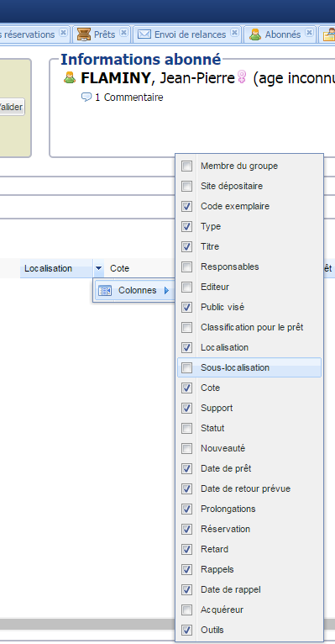Click the pink gender symbol icon
Viewport: 335px width, 644px height.
(x=243, y=77)
